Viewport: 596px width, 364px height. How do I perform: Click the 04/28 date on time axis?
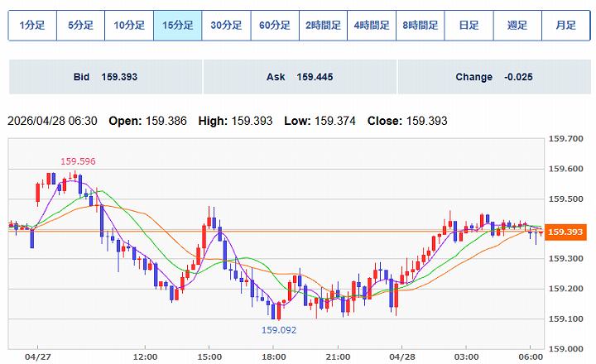tap(401, 356)
